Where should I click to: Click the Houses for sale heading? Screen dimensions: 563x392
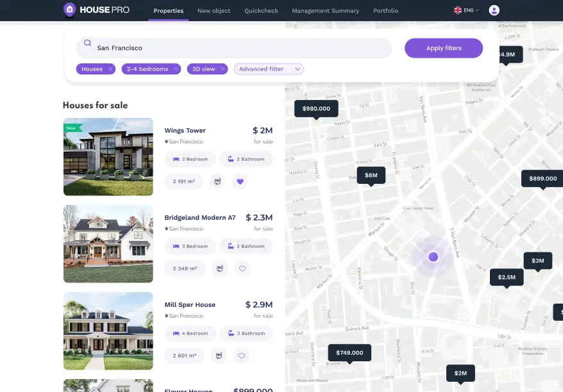pyautogui.click(x=95, y=106)
